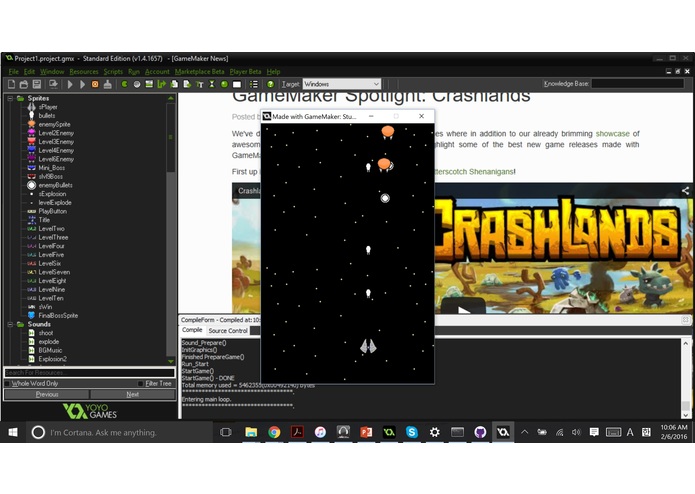Create a font using the T icon
The height and width of the screenshot is (494, 695).
199,84
